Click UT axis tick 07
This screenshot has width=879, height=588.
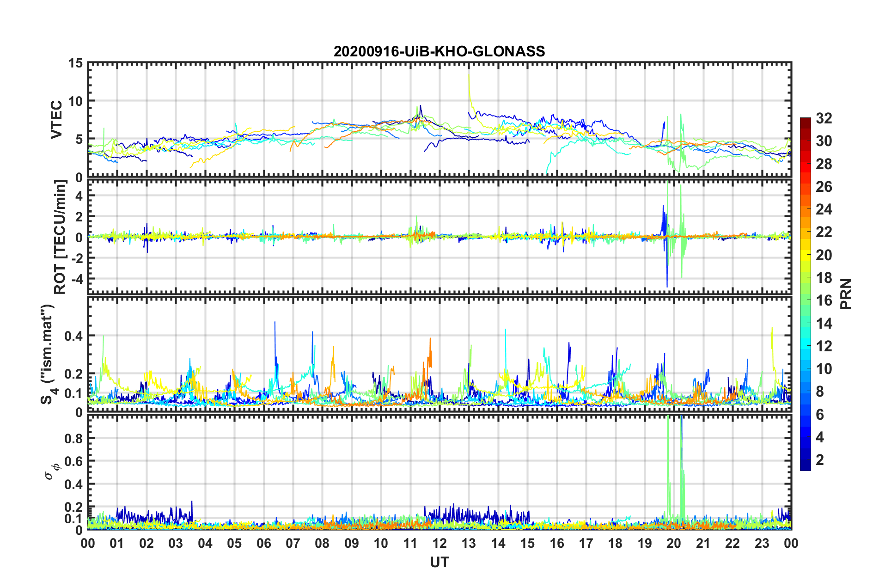tap(293, 544)
